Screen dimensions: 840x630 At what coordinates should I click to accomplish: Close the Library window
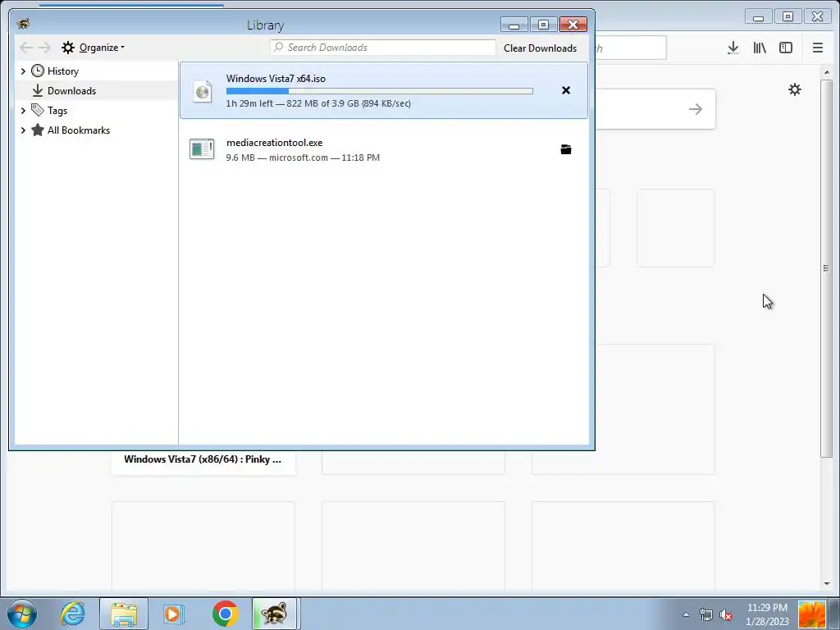click(x=573, y=25)
